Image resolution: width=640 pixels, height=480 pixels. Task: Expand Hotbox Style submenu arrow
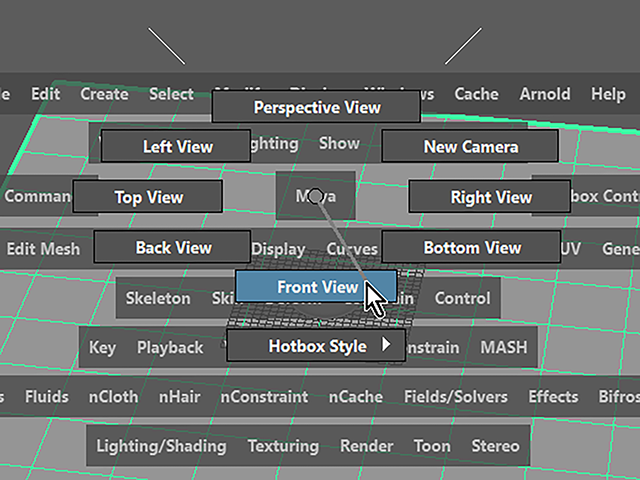(x=387, y=347)
